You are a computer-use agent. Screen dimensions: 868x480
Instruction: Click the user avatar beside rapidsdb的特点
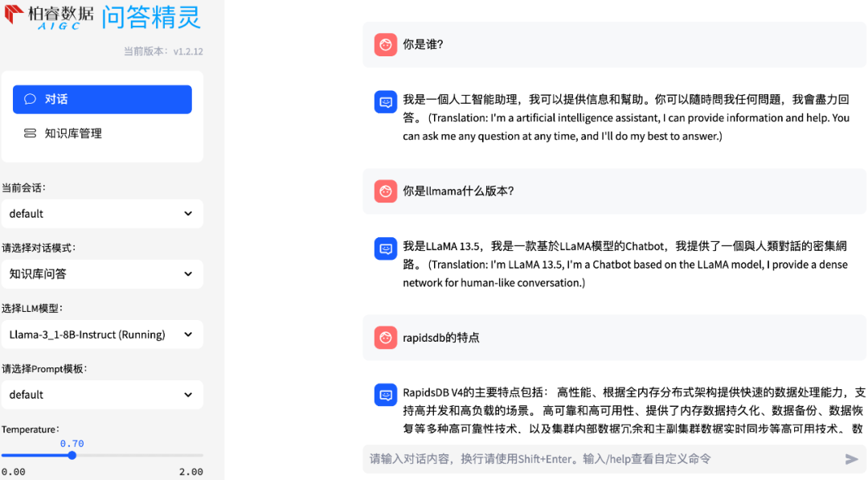[x=385, y=338]
